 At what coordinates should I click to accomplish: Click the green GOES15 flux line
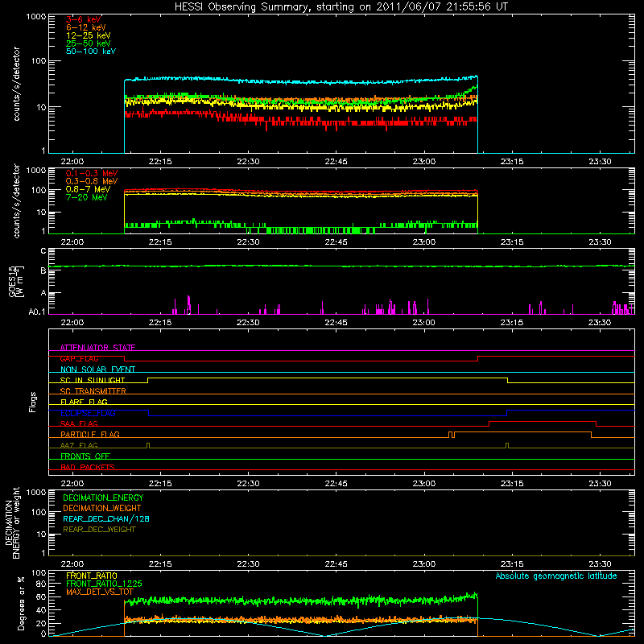click(341, 266)
